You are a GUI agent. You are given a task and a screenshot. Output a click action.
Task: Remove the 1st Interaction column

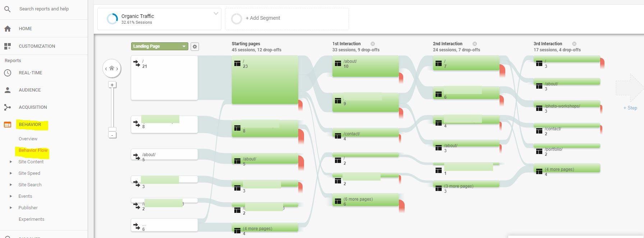(x=373, y=44)
